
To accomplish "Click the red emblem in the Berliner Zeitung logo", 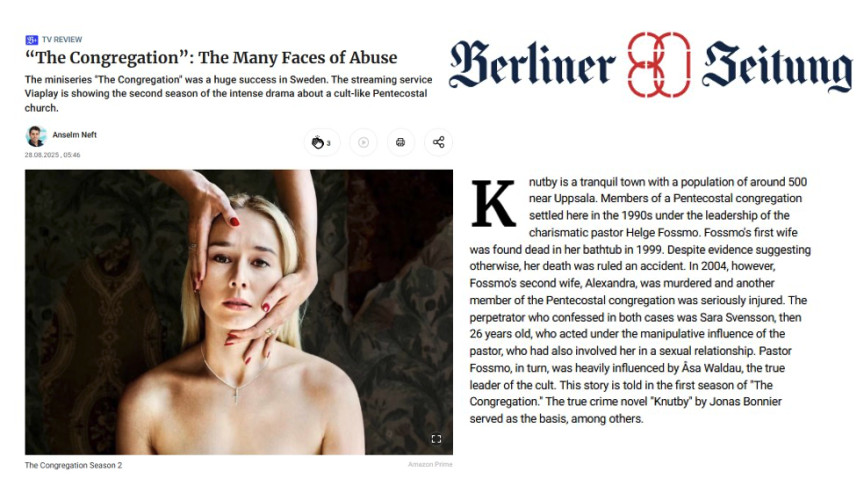I will (658, 65).
